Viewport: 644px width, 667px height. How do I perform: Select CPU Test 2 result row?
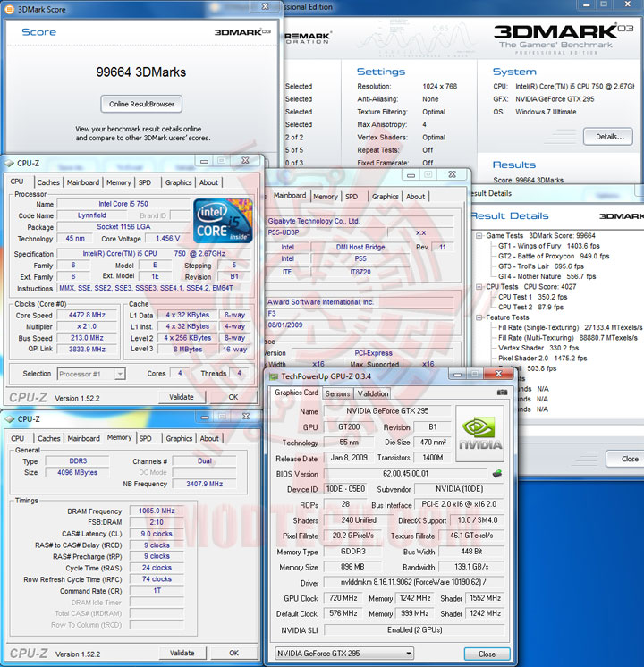530,308
